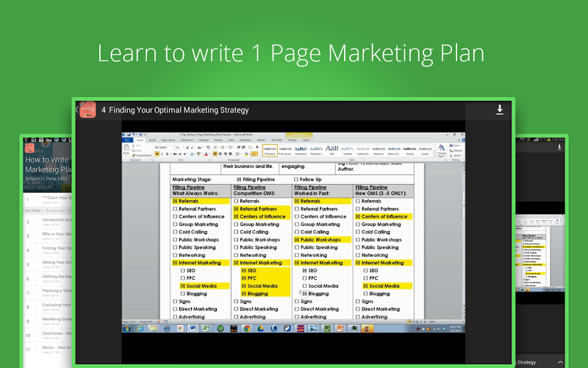The image size is (588, 368).
Task: Download video using top-right download icon
Action: point(500,110)
